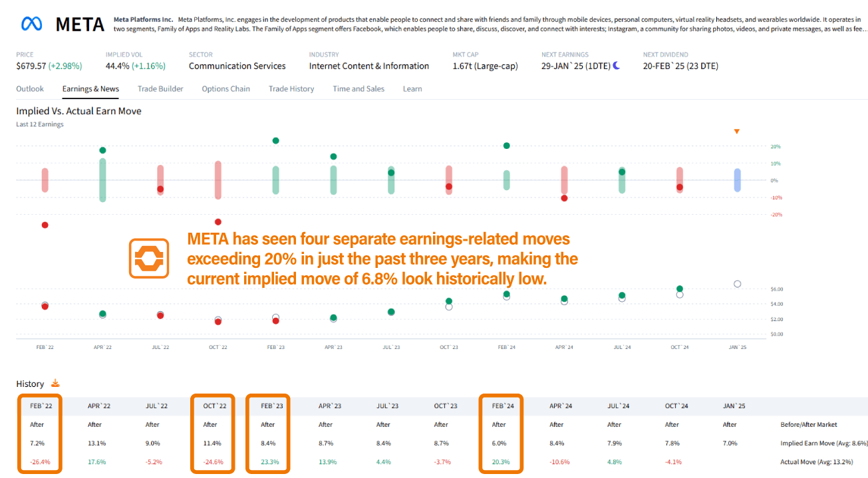The width and height of the screenshot is (868, 478).
Task: Open the Options Chain tab
Action: point(226,88)
